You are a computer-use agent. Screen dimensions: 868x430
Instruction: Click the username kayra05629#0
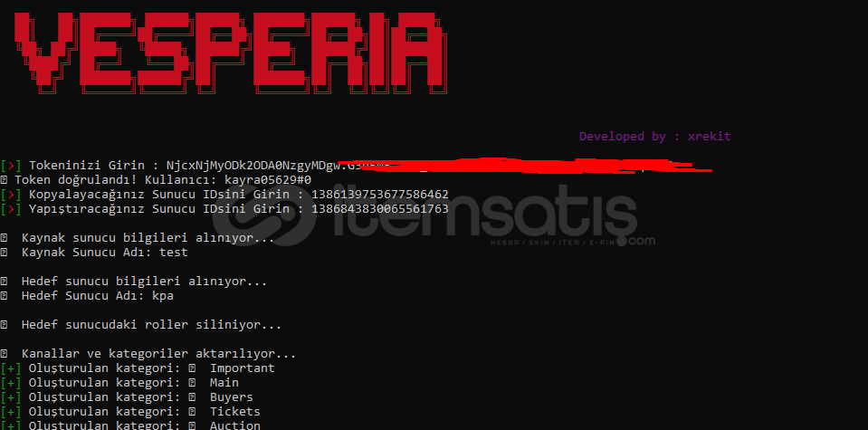(268, 180)
